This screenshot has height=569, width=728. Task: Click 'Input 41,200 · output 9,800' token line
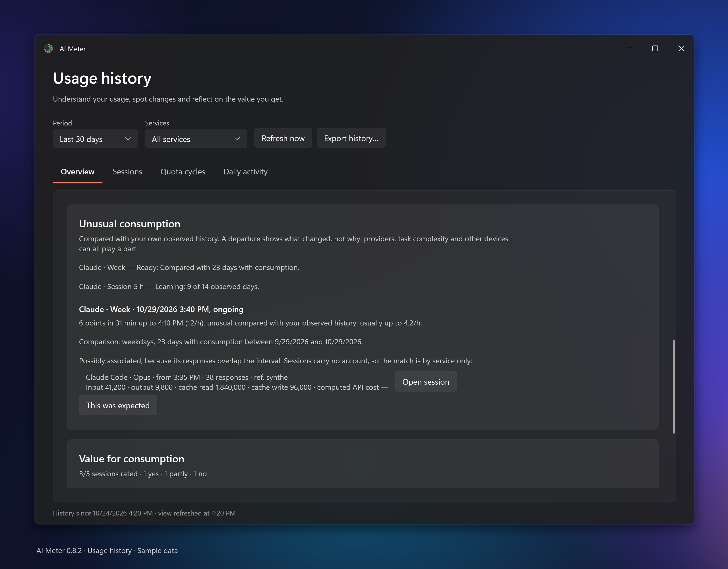[x=237, y=387]
